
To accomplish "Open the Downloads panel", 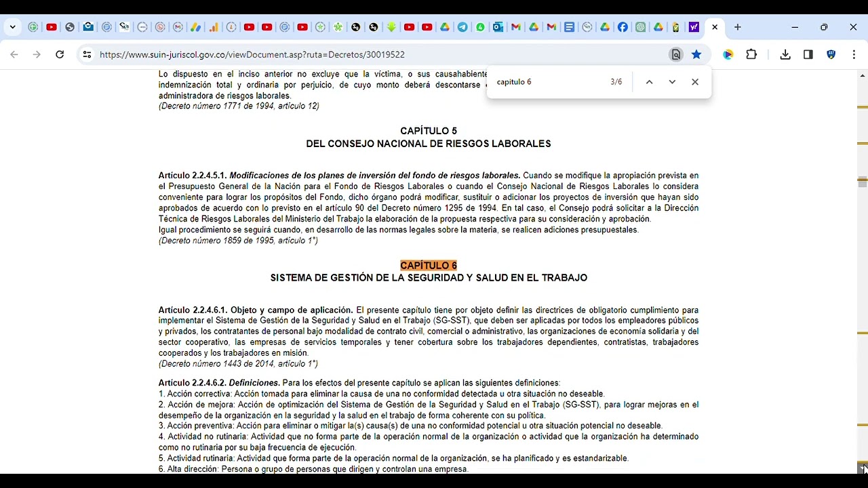I will coord(785,54).
